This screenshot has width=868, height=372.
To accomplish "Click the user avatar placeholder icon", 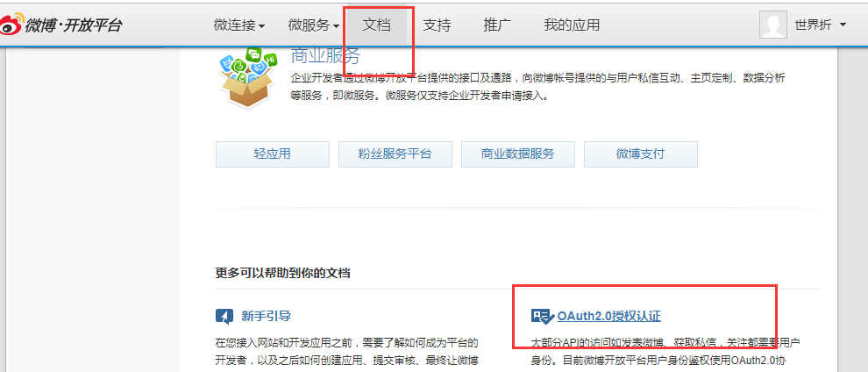I will click(773, 25).
